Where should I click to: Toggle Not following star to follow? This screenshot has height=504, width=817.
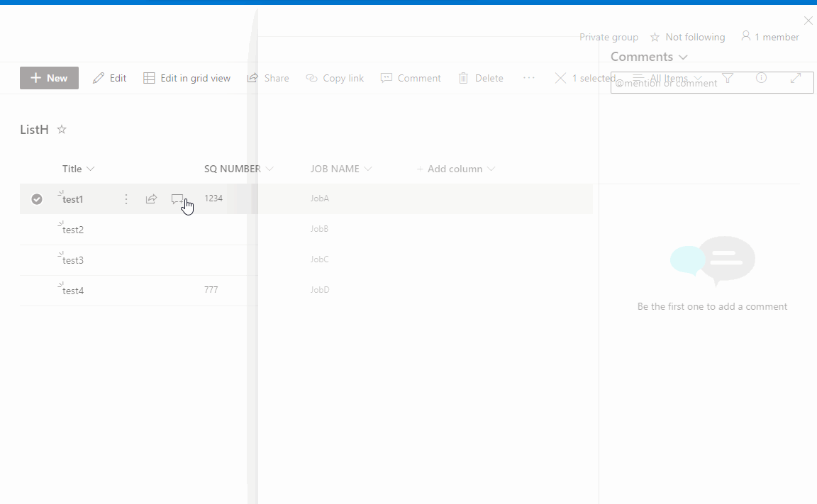coord(655,37)
